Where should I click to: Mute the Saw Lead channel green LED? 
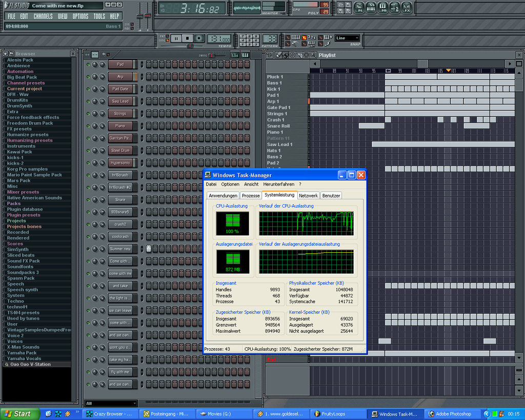tap(88, 101)
